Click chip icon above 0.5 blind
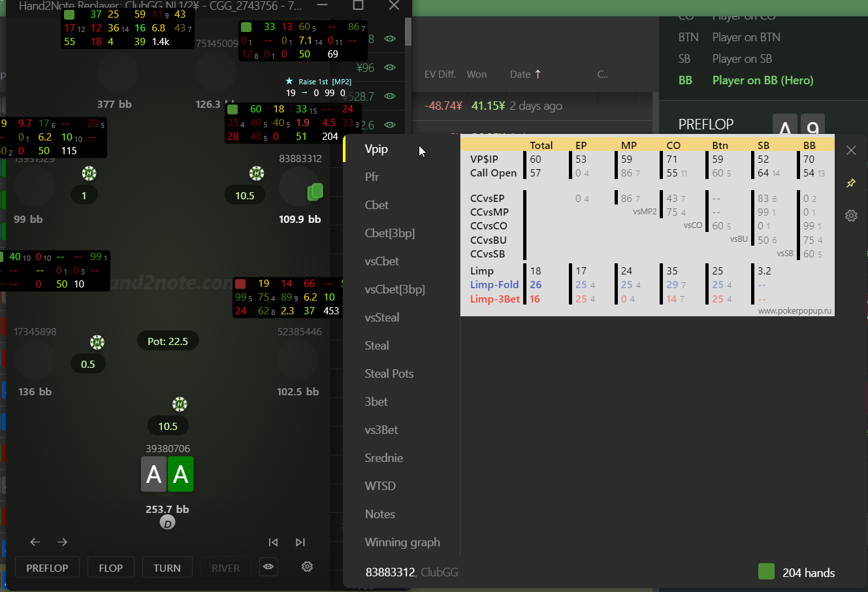 click(x=97, y=342)
